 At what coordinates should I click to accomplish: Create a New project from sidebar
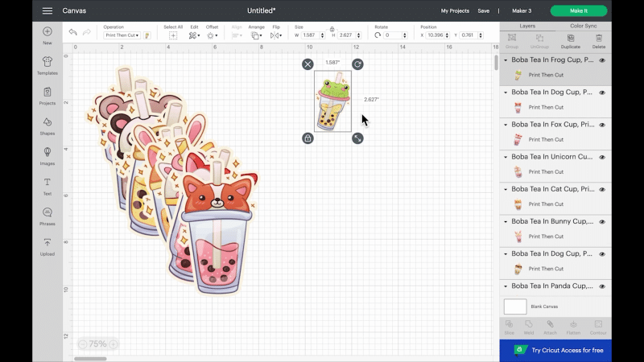click(x=47, y=35)
